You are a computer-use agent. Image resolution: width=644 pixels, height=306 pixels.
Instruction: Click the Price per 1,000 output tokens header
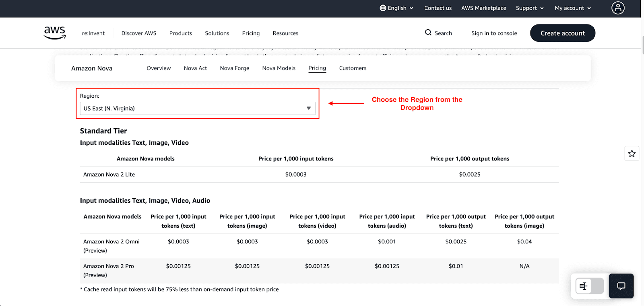point(470,159)
